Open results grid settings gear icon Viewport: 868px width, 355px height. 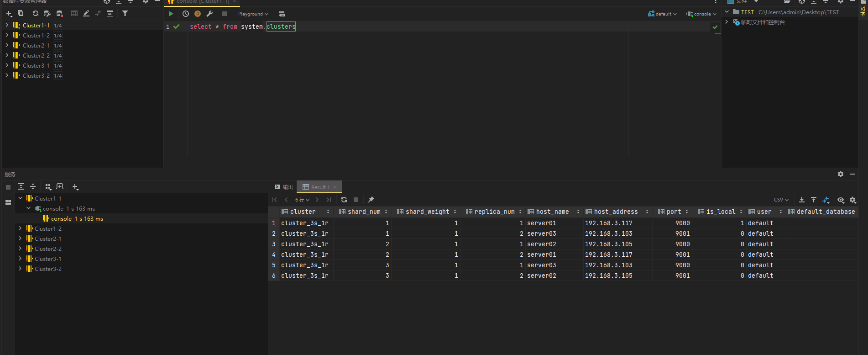(x=852, y=200)
